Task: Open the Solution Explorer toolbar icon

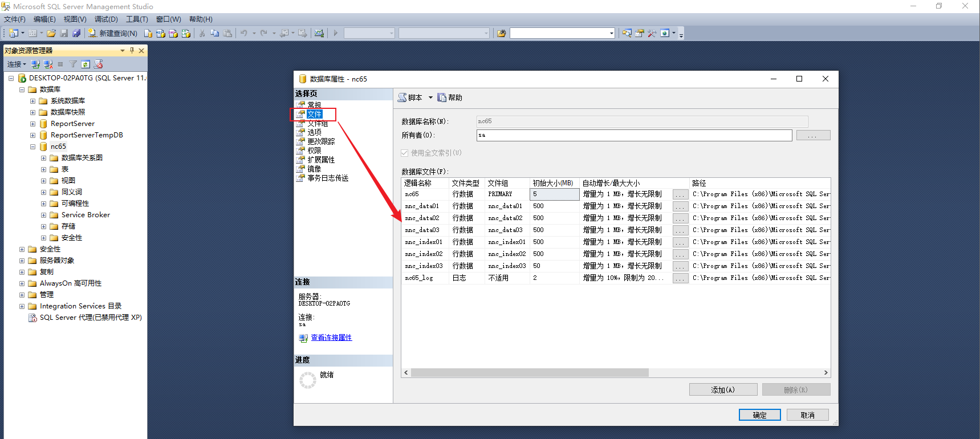Action: tap(627, 33)
